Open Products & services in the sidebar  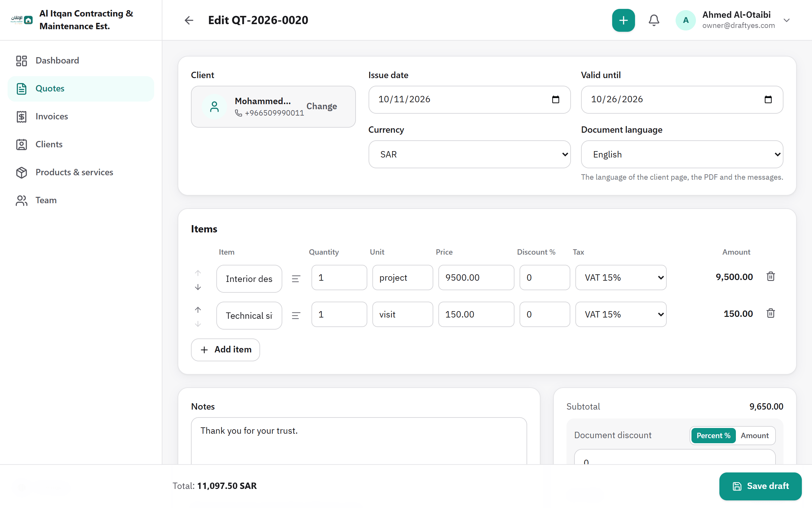pyautogui.click(x=81, y=172)
